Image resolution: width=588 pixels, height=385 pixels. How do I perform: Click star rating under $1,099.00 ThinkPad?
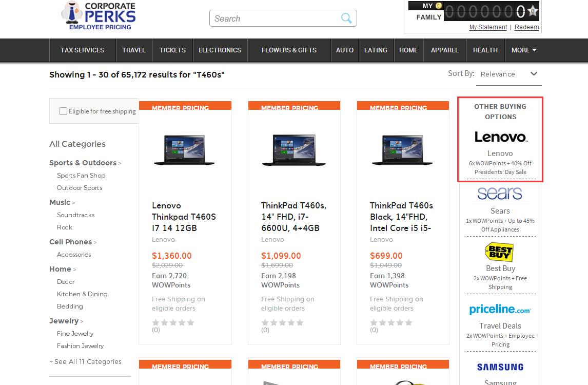[282, 322]
